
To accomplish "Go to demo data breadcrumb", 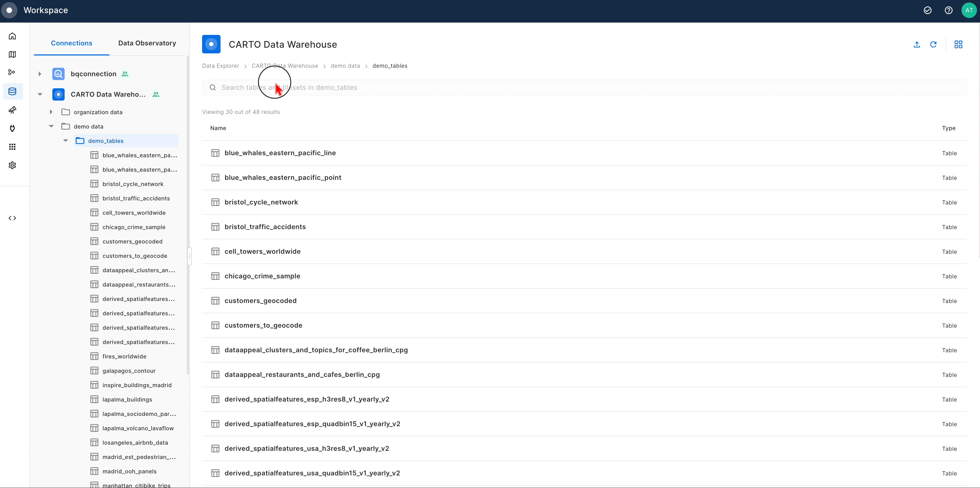I will (345, 66).
